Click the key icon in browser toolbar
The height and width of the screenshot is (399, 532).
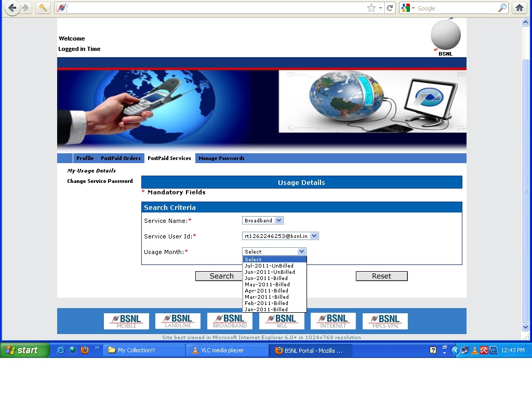pos(43,7)
